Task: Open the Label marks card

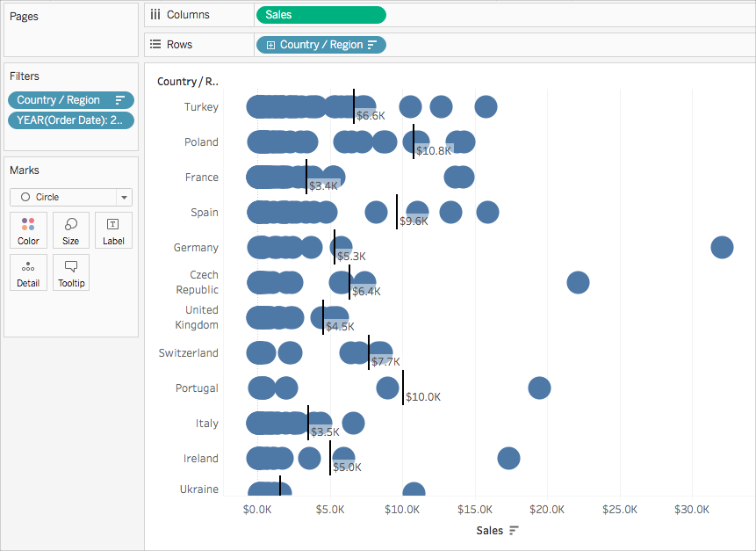Action: 113,230
